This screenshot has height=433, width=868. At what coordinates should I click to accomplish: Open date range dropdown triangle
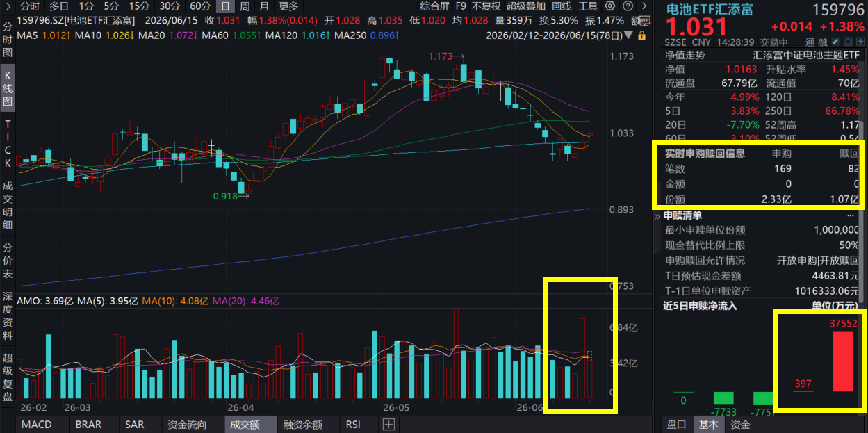[629, 35]
